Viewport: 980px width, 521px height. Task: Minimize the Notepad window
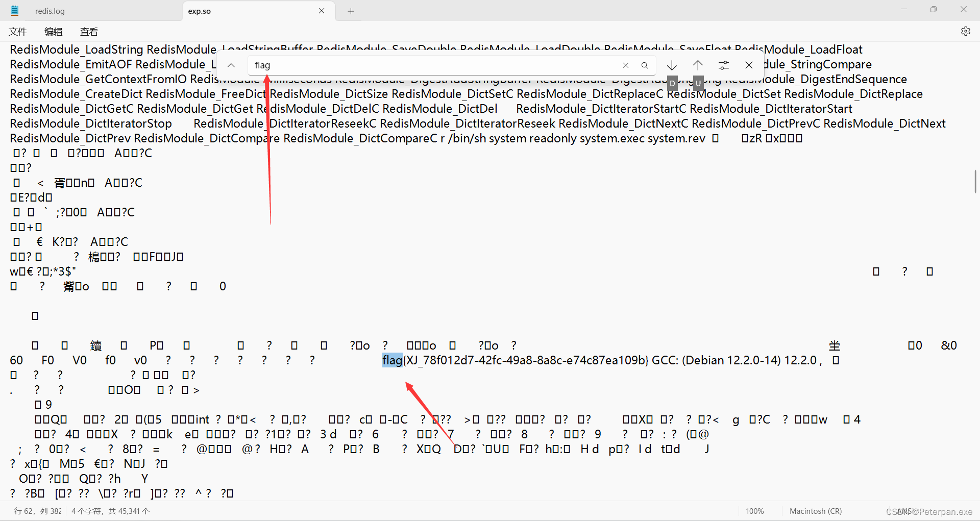904,9
